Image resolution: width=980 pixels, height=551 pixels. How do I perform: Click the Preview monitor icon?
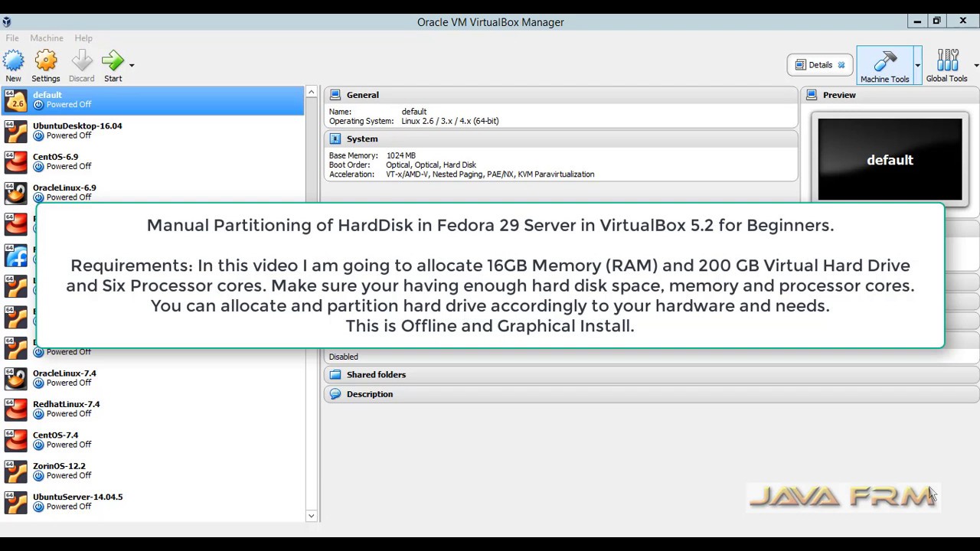(x=812, y=95)
